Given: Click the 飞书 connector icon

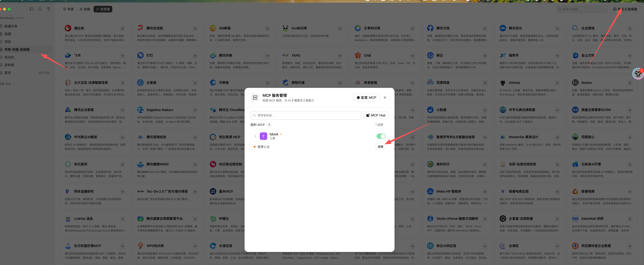Looking at the screenshot, I should click(x=68, y=55).
